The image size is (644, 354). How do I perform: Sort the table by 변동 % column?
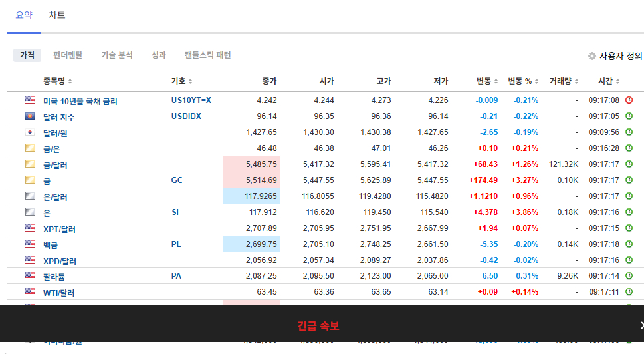[x=523, y=81]
